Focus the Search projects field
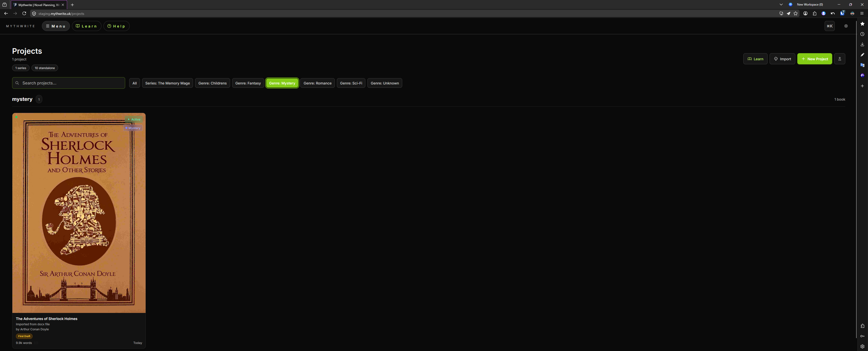 click(69, 83)
